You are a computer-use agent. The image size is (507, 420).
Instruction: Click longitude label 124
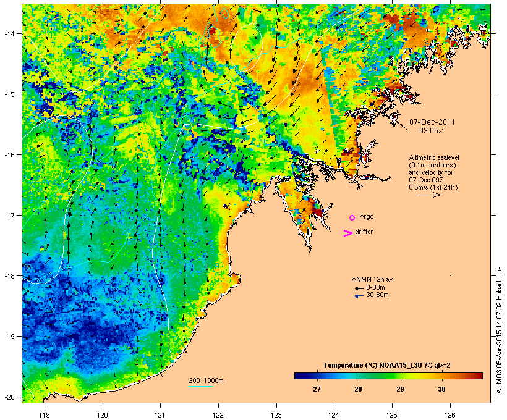click(x=334, y=415)
